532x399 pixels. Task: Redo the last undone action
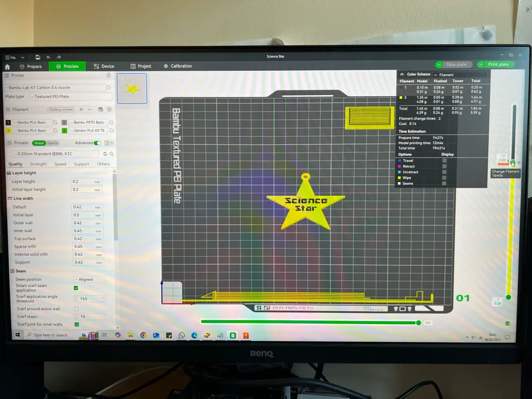click(x=59, y=57)
